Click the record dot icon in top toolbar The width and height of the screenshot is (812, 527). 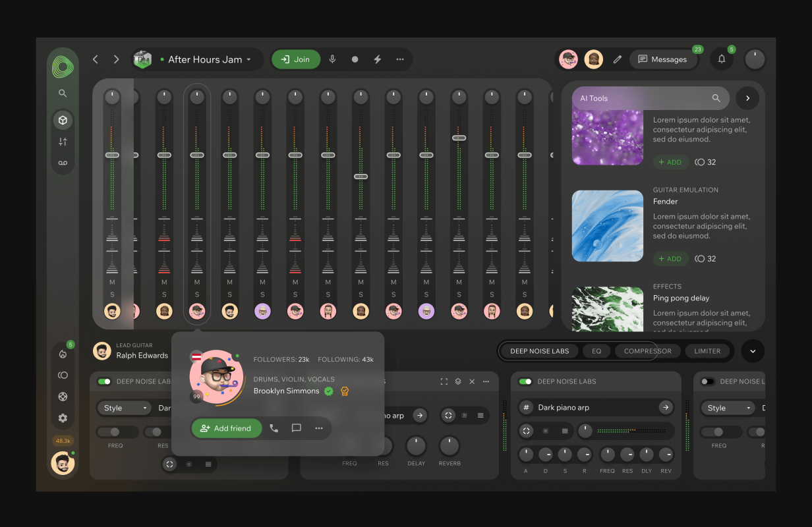coord(355,59)
